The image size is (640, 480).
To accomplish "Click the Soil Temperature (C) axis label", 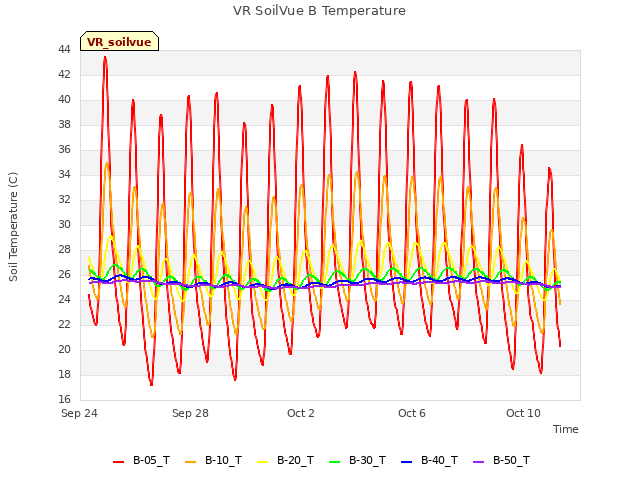I will [x=13, y=227].
